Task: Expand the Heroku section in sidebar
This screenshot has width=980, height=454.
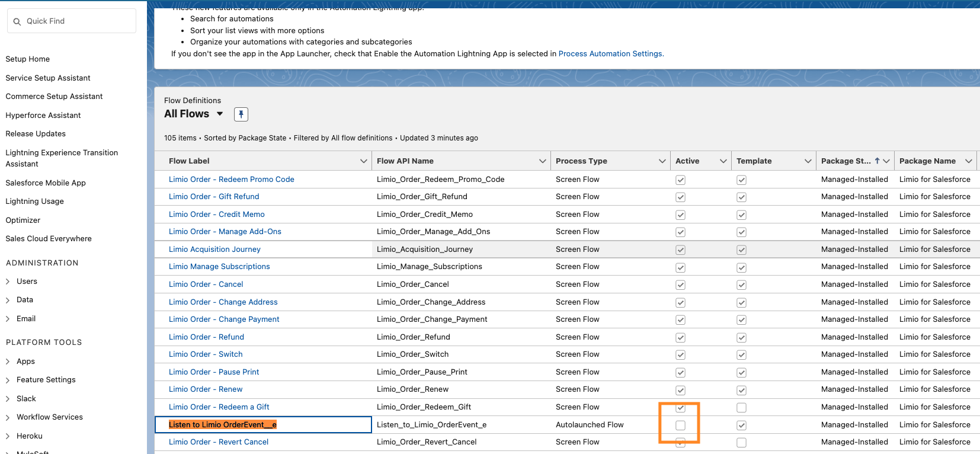Action: pyautogui.click(x=8, y=436)
